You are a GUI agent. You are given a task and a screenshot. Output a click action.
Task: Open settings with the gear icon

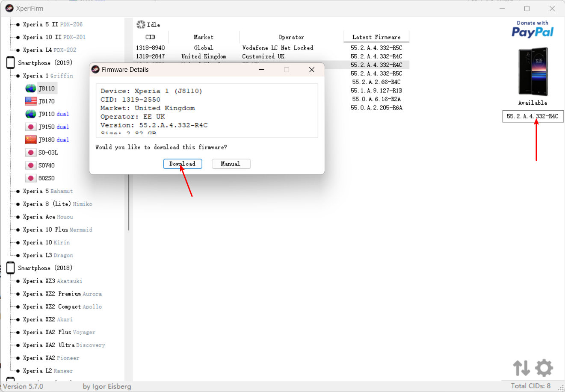[544, 368]
